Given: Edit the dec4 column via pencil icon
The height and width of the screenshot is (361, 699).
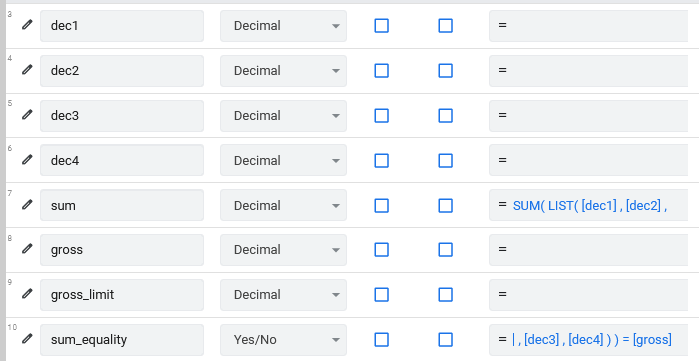Looking at the screenshot, I should pos(27,160).
